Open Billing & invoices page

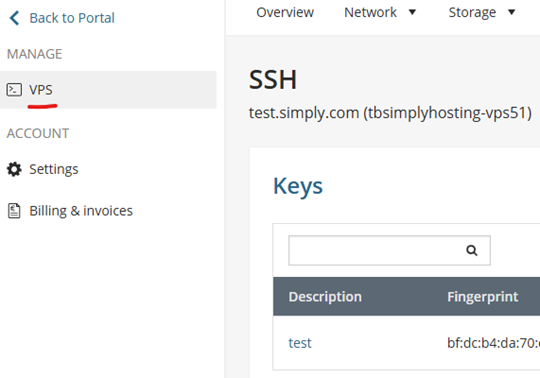pyautogui.click(x=81, y=211)
